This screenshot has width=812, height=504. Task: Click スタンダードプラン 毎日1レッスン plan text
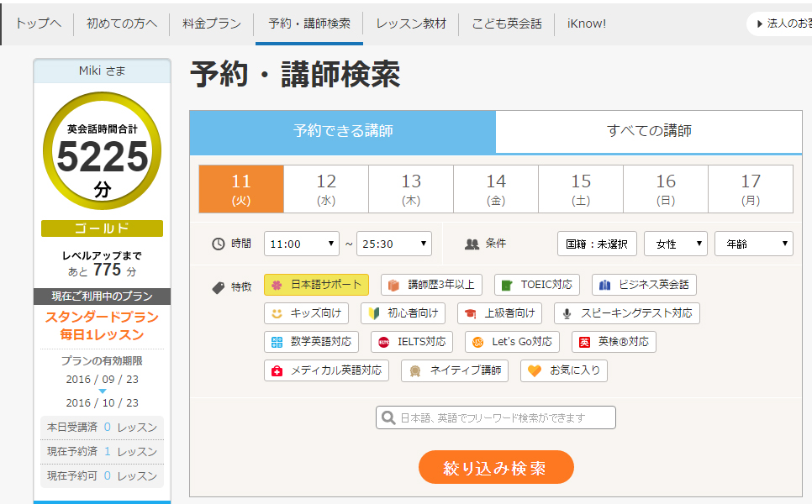[102, 326]
